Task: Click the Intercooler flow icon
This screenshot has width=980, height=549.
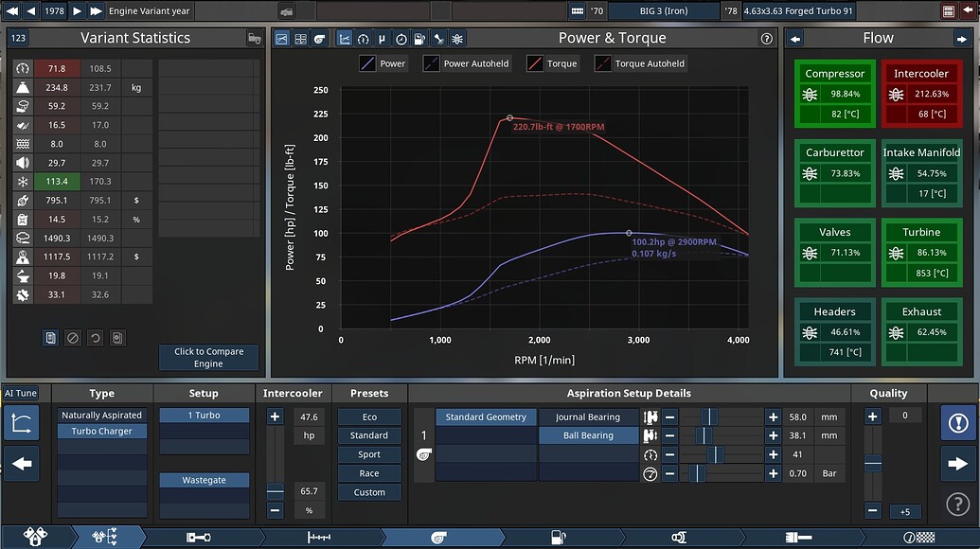Action: [x=897, y=95]
